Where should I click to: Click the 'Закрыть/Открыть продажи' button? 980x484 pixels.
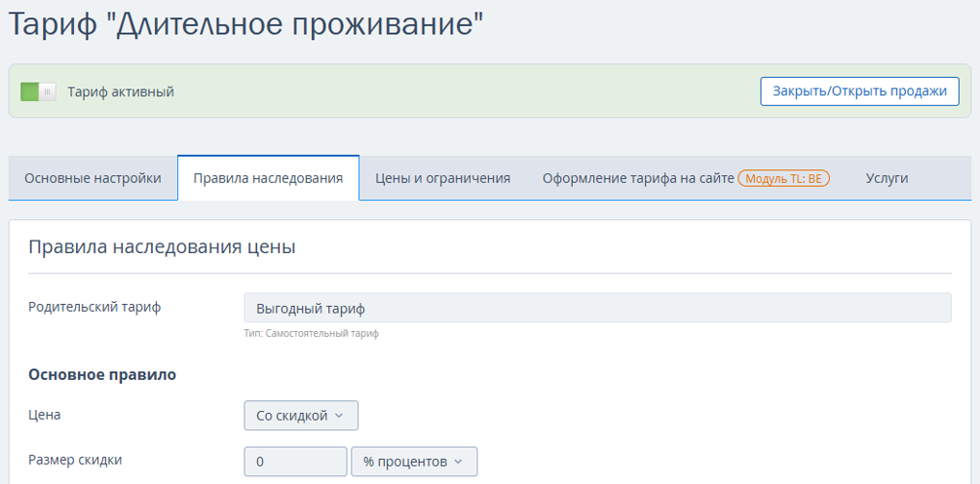pyautogui.click(x=859, y=92)
